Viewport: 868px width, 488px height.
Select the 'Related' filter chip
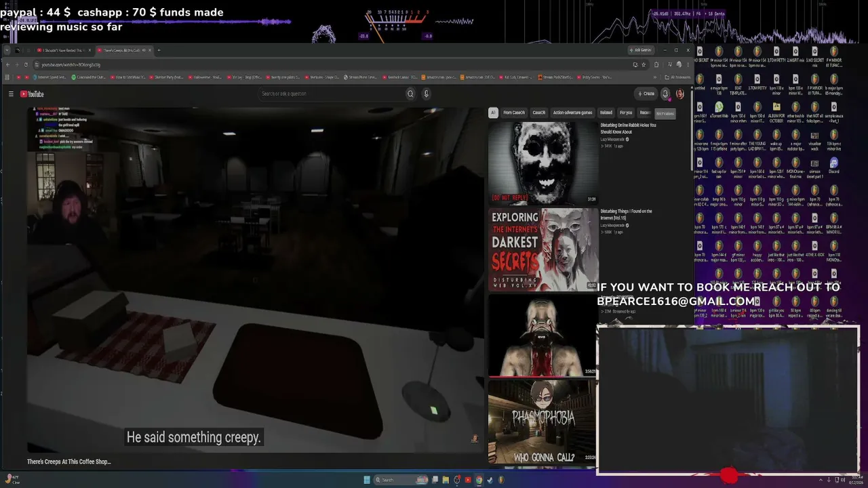pos(606,113)
